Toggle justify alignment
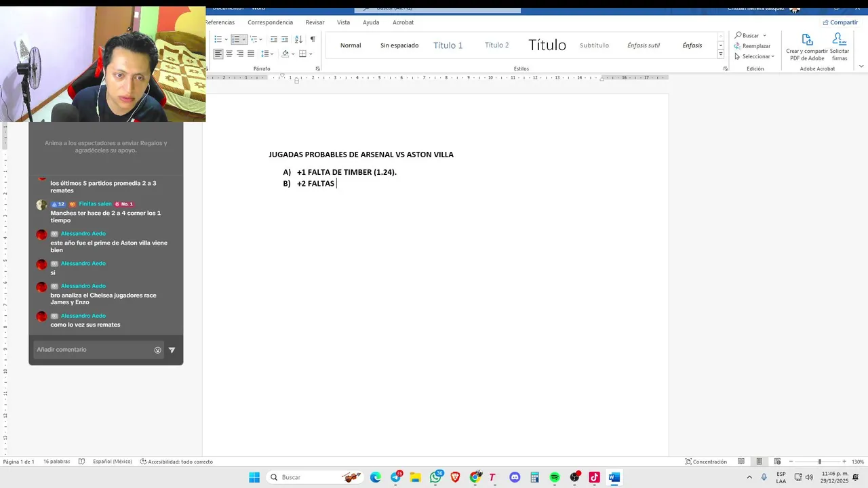 click(x=251, y=54)
